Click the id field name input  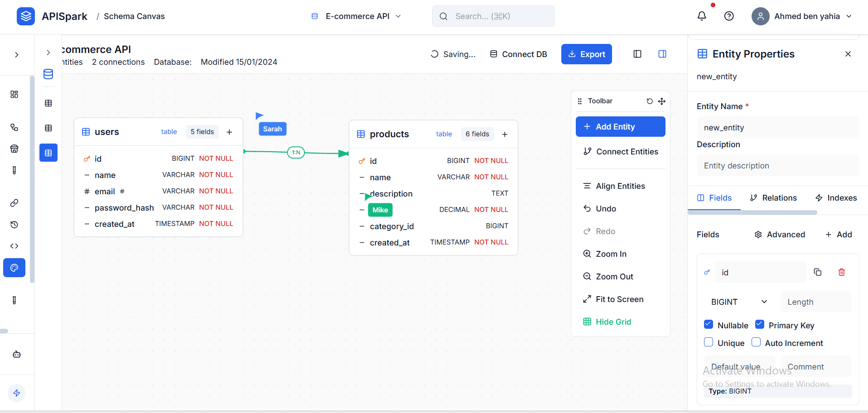[761, 272]
